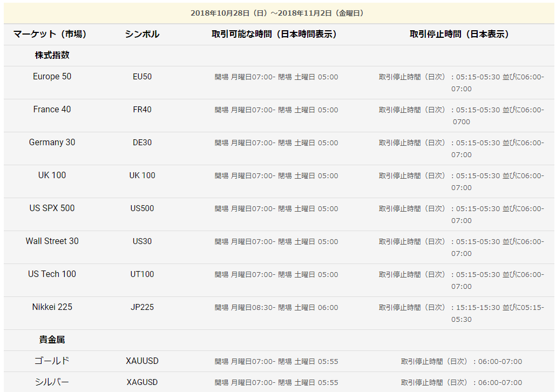Select the US500 symbol cell
The width and height of the screenshot is (556, 392).
[x=142, y=208]
